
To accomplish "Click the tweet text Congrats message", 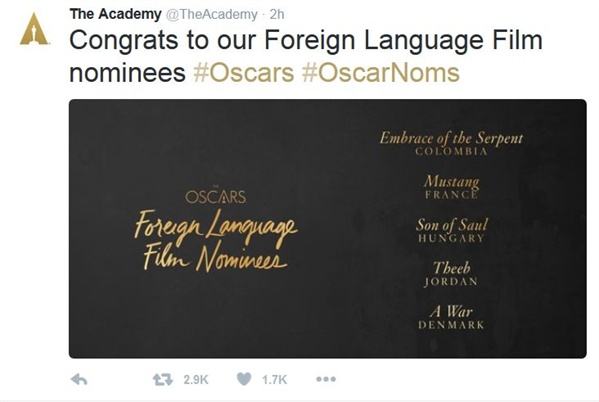I will tap(306, 56).
